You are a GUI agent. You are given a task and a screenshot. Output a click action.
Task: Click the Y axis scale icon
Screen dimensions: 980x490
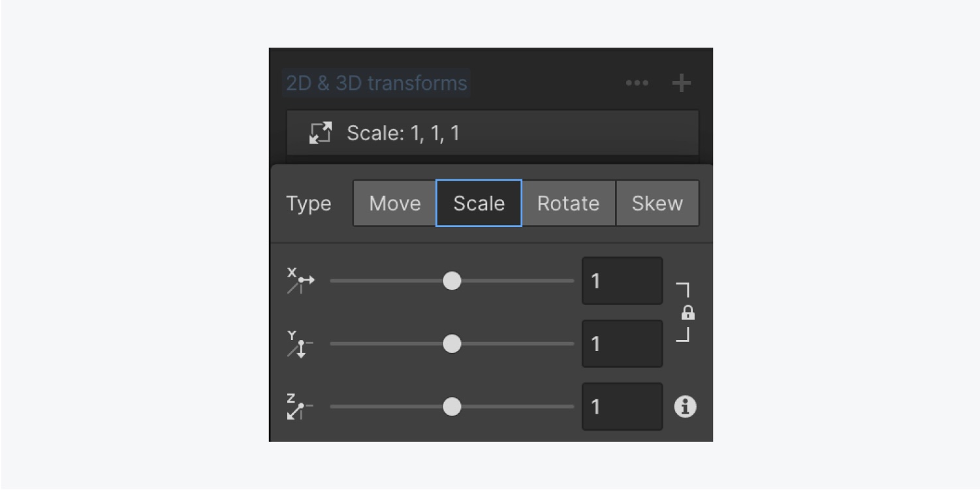point(300,344)
